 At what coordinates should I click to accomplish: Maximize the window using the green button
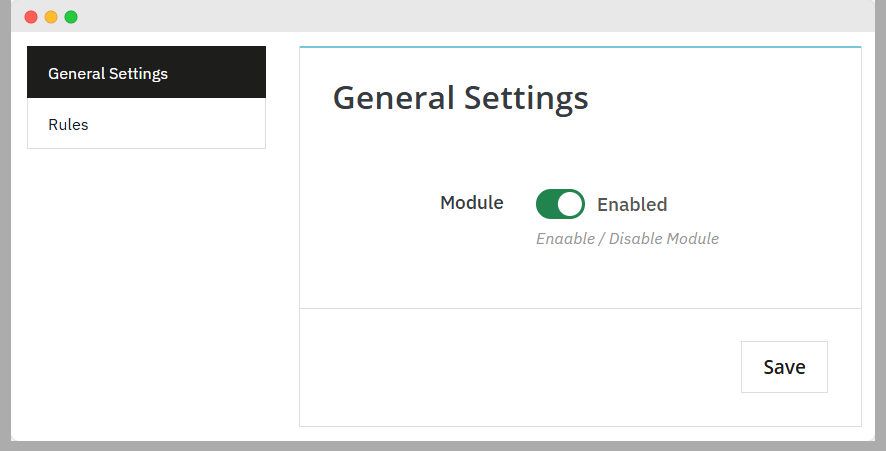[71, 17]
